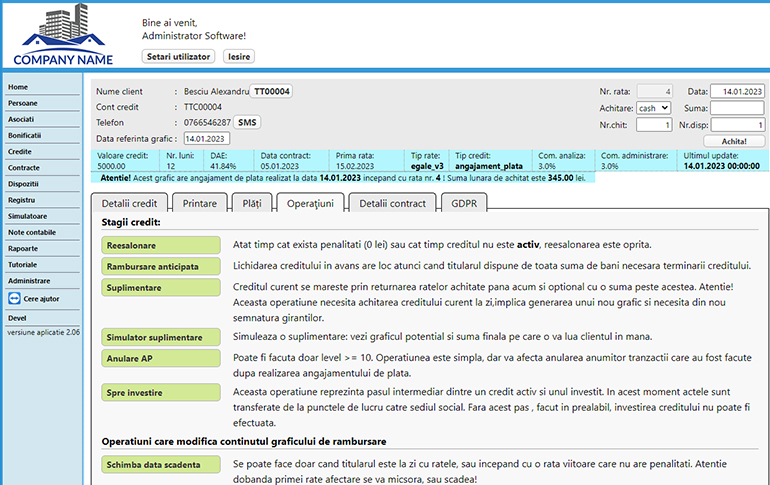This screenshot has height=485, width=770.
Task: Open Dispozitii in the sidebar
Action: [x=23, y=184]
